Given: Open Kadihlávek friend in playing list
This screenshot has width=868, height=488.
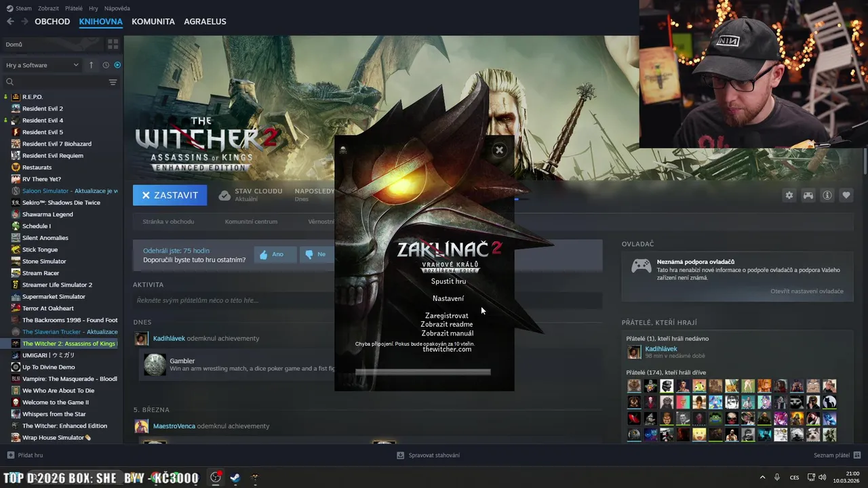Looking at the screenshot, I should [661, 349].
